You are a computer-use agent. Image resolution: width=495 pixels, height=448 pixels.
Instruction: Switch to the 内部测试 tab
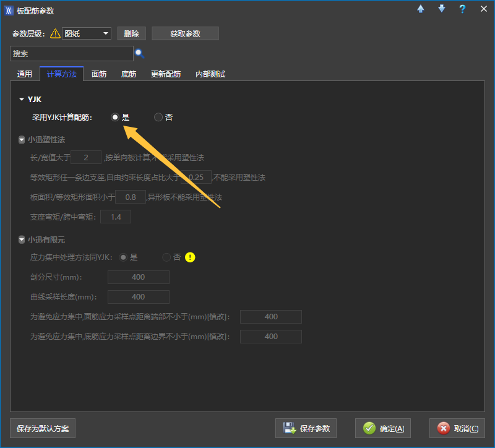[210, 74]
